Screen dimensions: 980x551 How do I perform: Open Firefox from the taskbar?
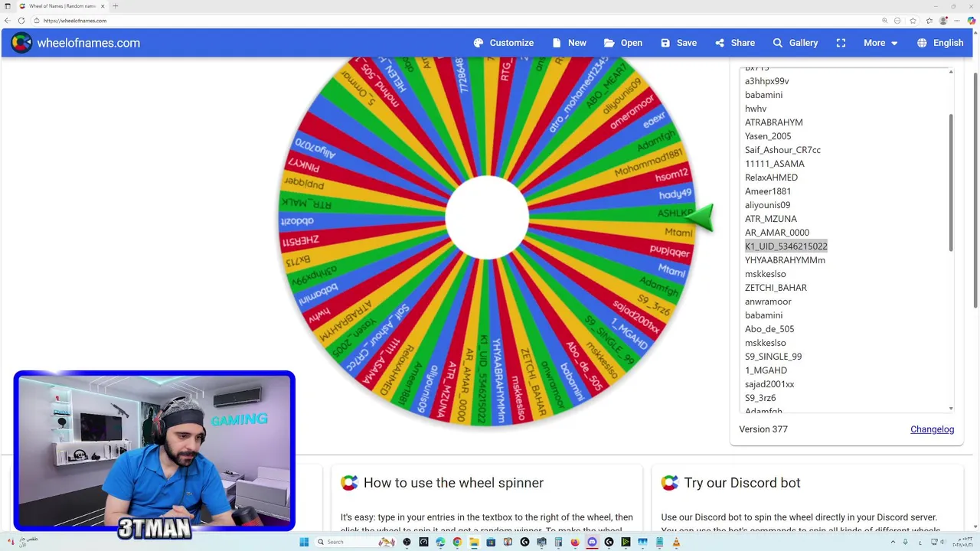[575, 542]
